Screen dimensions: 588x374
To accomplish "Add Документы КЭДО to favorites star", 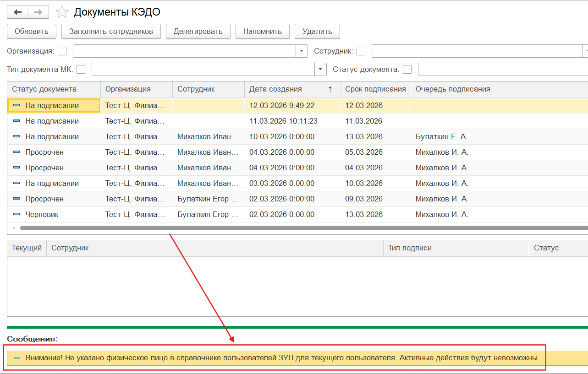I will point(61,12).
